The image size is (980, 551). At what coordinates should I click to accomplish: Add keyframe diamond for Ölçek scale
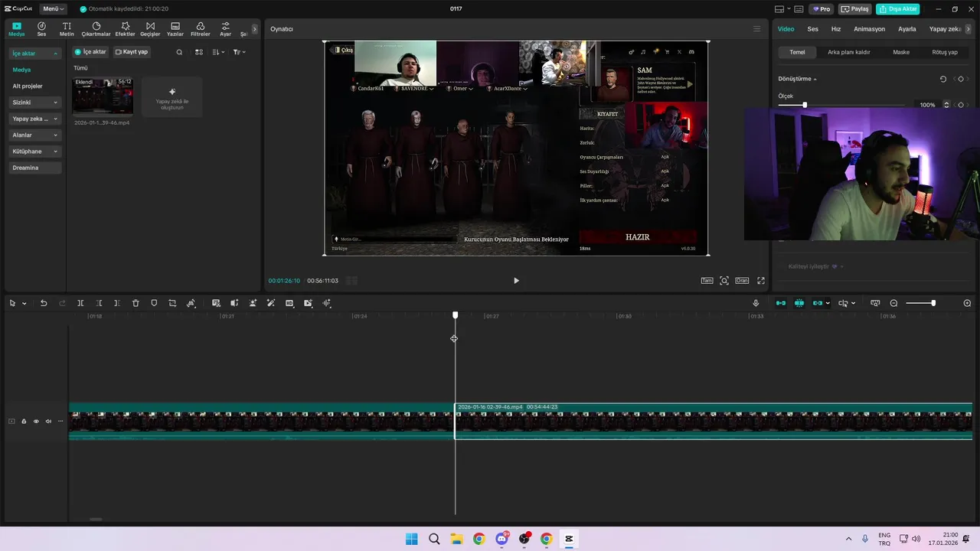961,105
